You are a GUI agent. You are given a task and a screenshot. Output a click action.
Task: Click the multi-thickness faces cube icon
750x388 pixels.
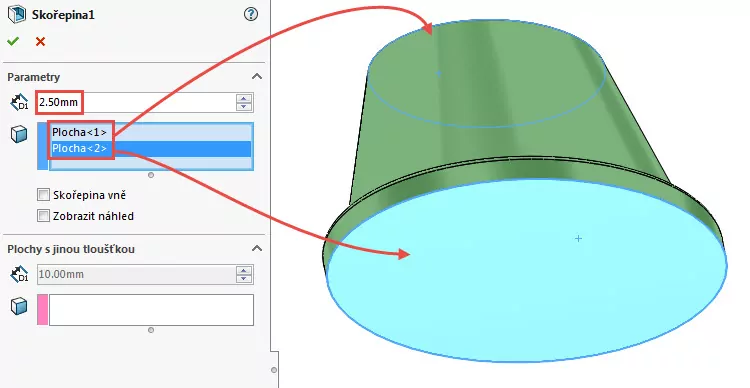pyautogui.click(x=19, y=306)
